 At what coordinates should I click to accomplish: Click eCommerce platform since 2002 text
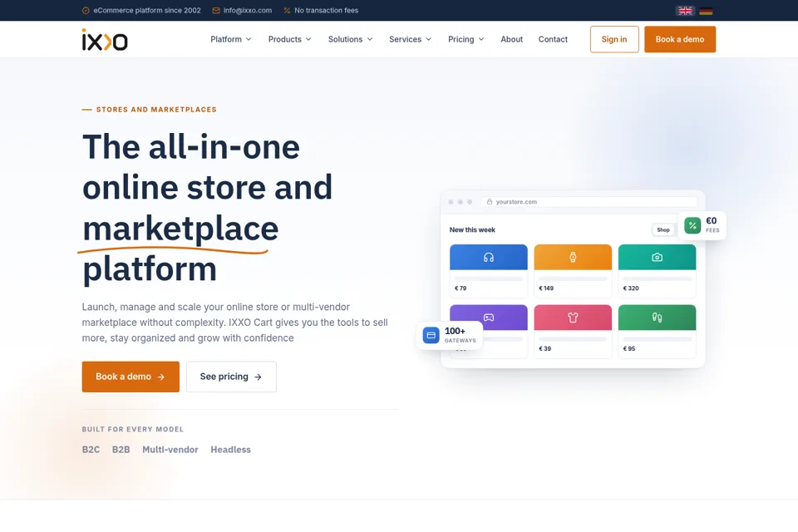point(147,10)
